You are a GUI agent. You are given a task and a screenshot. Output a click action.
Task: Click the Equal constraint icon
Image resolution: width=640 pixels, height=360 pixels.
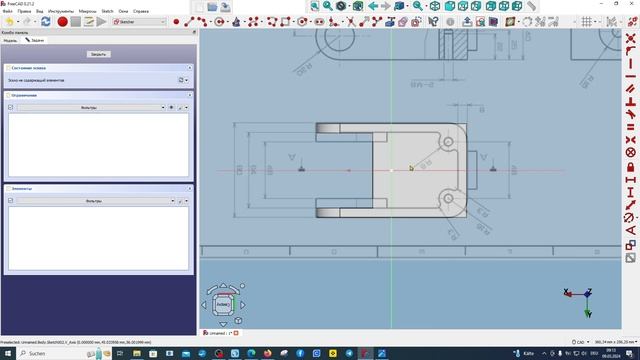[631, 127]
